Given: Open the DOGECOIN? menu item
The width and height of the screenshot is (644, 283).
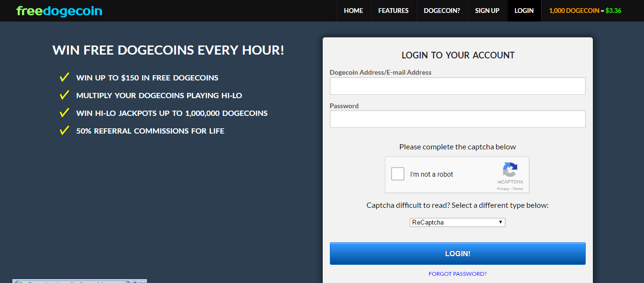Looking at the screenshot, I should coord(442,11).
